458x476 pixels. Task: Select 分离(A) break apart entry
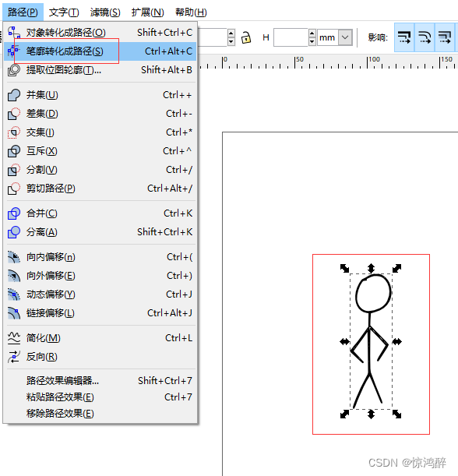[100, 232]
